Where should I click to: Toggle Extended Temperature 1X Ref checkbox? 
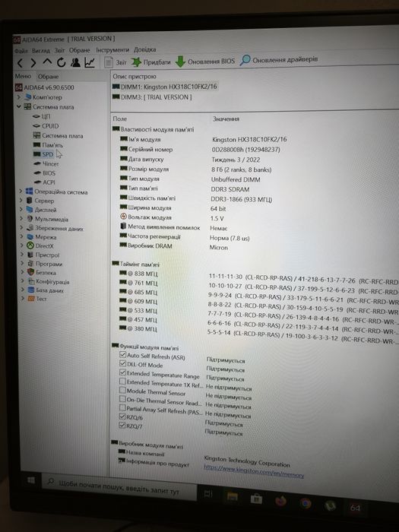pos(122,382)
